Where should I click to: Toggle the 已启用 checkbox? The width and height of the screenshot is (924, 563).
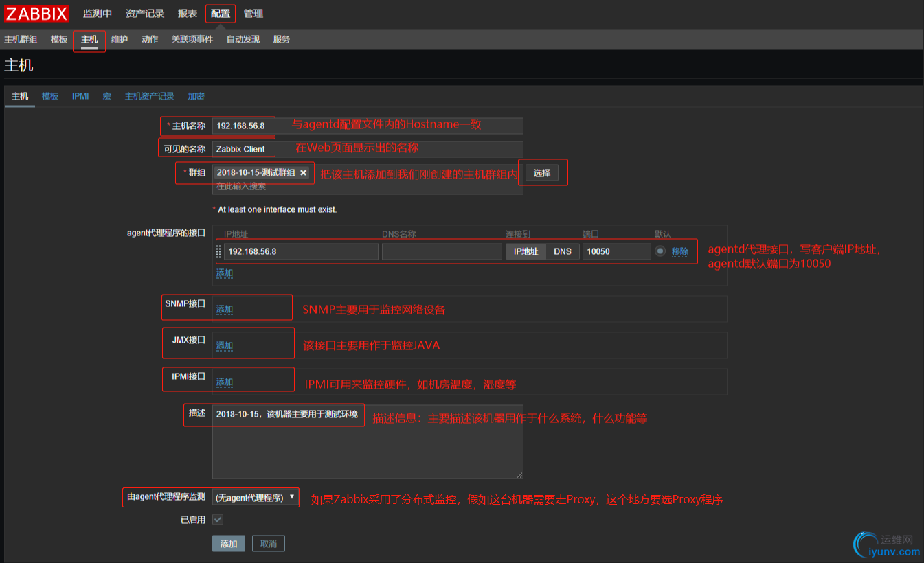pos(218,520)
